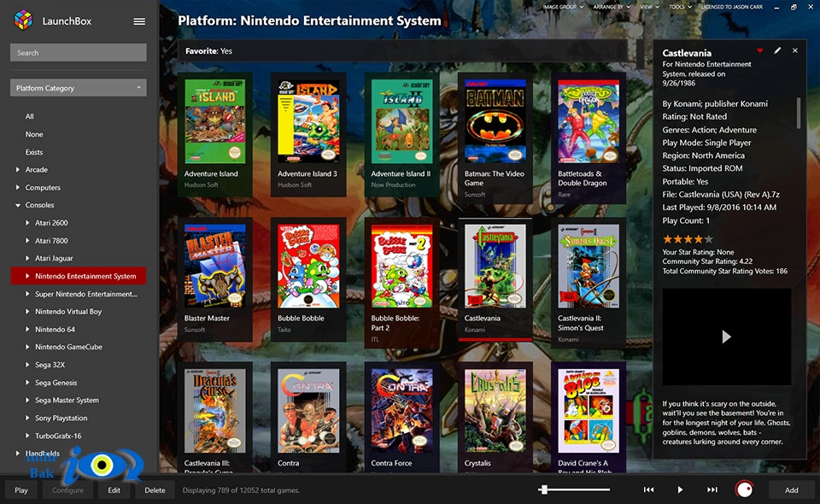The width and height of the screenshot is (820, 504).
Task: Click the LaunchBox cube logo
Action: 23,21
